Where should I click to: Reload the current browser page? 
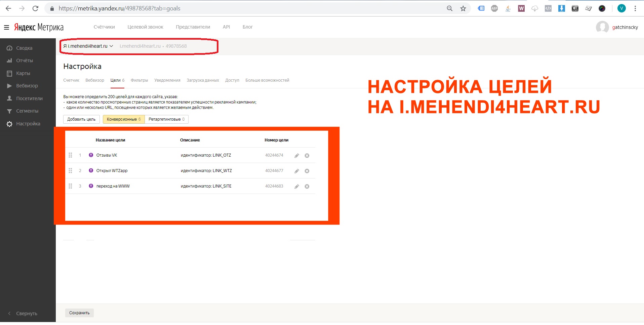pos(35,8)
